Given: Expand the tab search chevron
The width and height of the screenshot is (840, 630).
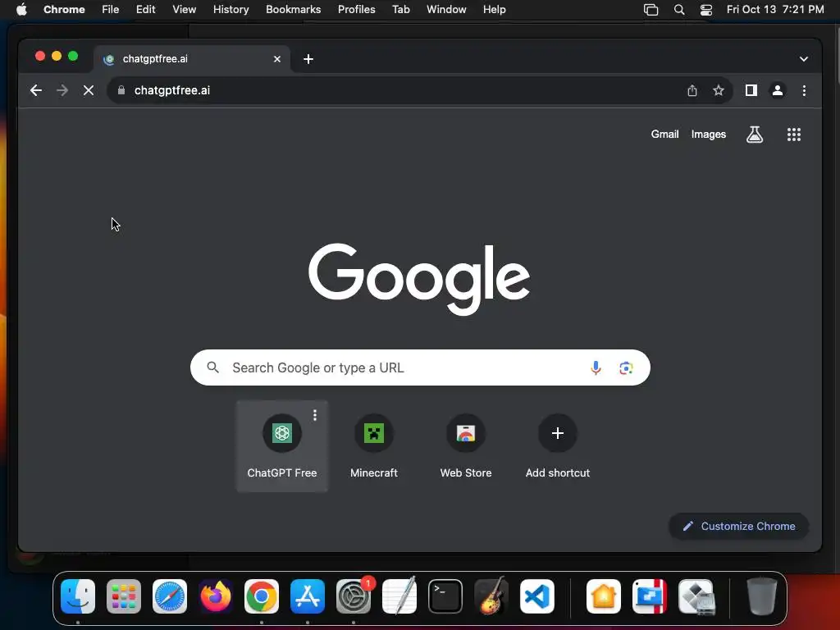Looking at the screenshot, I should point(804,59).
